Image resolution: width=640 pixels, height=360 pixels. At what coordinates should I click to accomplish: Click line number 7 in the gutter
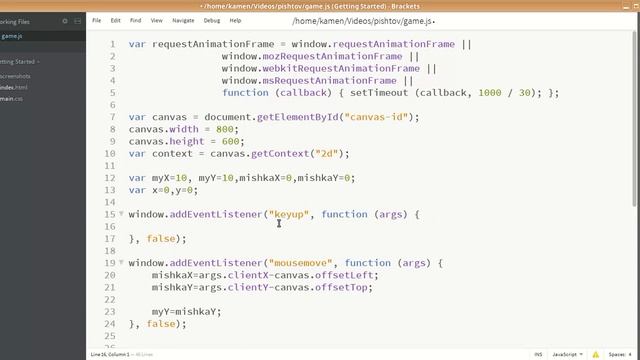pos(112,117)
